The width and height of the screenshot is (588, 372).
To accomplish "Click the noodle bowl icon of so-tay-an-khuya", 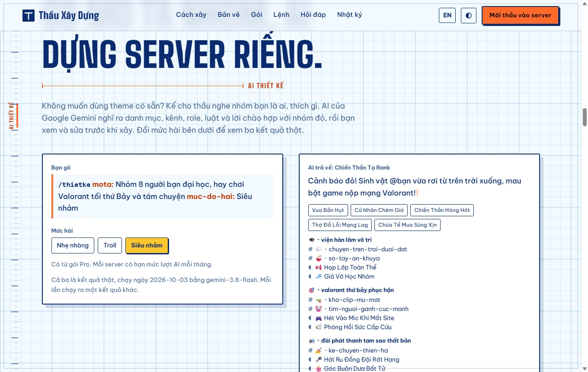I will tap(319, 258).
